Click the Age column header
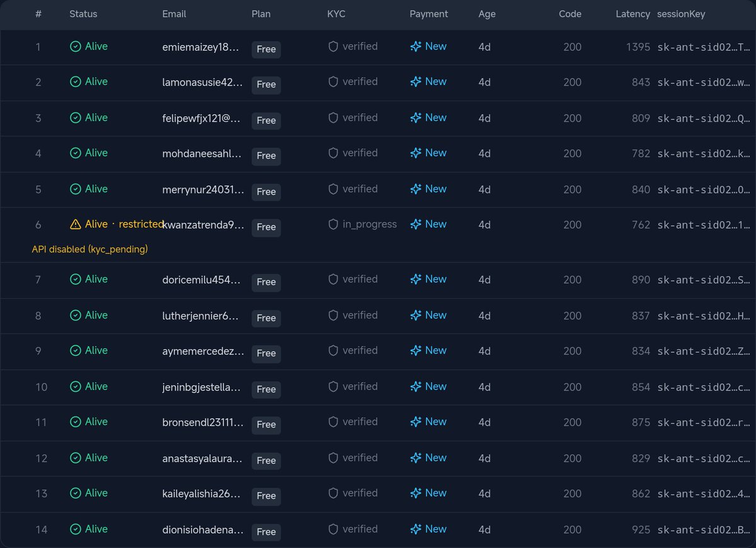This screenshot has height=548, width=756. pos(487,14)
